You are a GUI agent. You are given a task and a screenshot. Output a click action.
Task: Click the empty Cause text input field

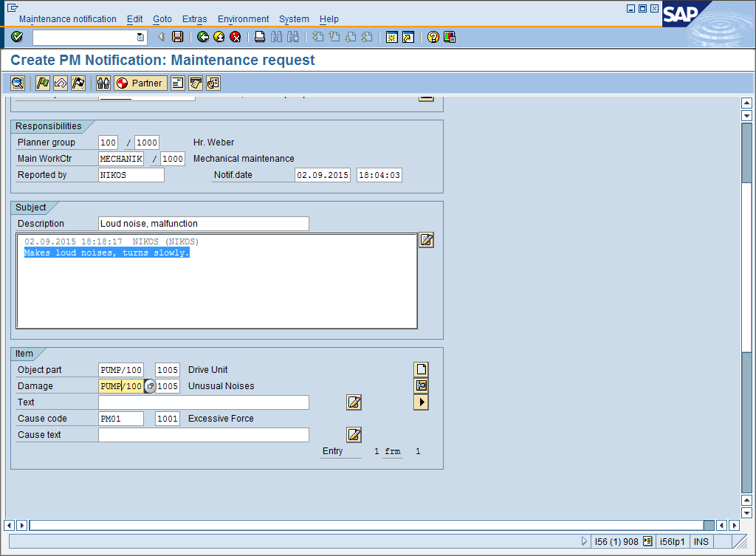point(204,435)
